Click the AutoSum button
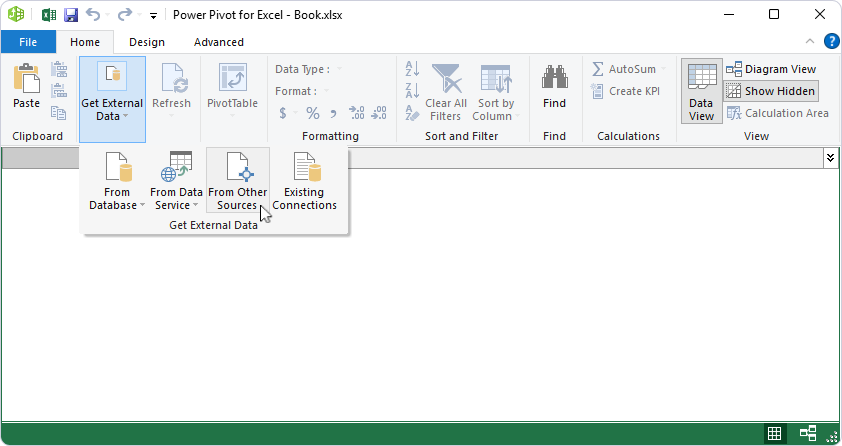Screen dimensions: 842x446 coord(625,69)
